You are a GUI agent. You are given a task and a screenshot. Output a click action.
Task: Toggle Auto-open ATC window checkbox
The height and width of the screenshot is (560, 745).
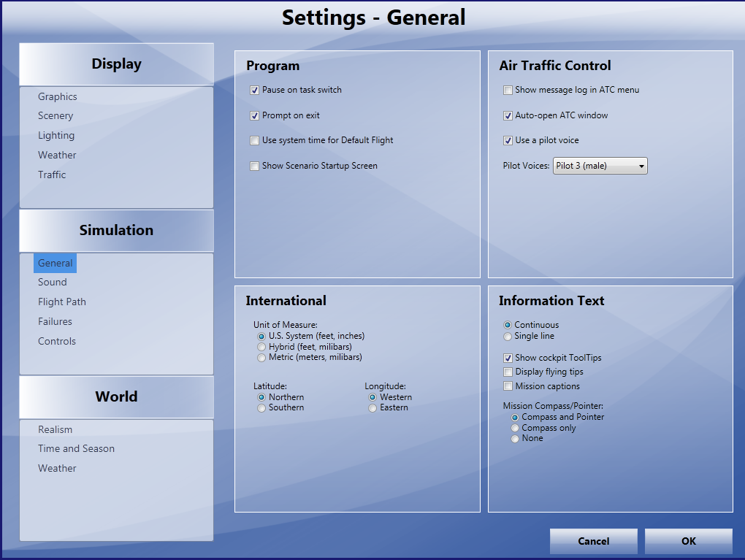[x=508, y=115]
